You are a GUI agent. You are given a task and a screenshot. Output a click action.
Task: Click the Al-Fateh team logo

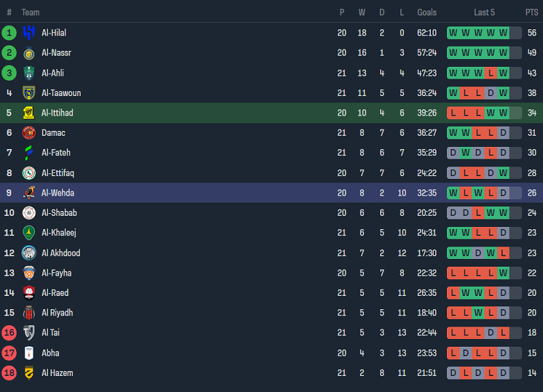(29, 152)
